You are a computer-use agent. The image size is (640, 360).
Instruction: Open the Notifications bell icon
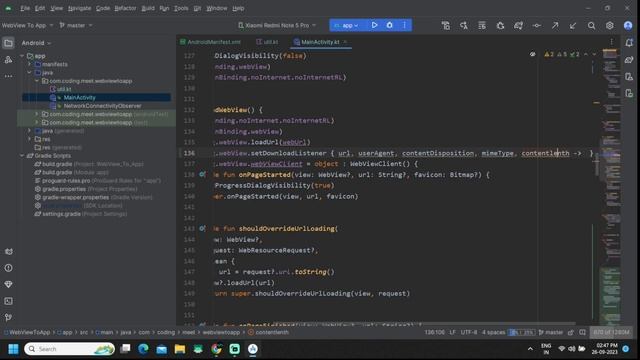[x=629, y=42]
